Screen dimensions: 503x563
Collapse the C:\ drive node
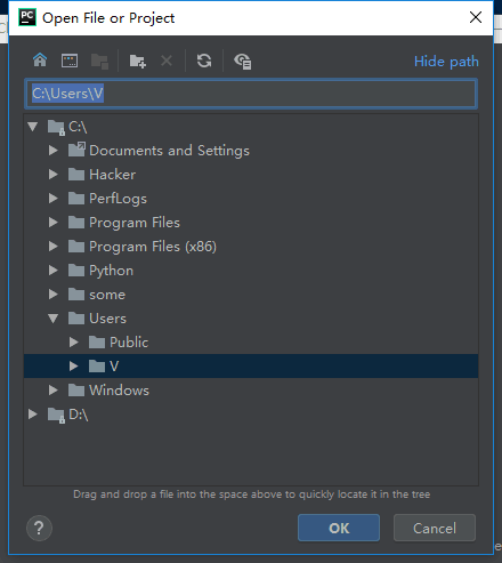point(33,126)
